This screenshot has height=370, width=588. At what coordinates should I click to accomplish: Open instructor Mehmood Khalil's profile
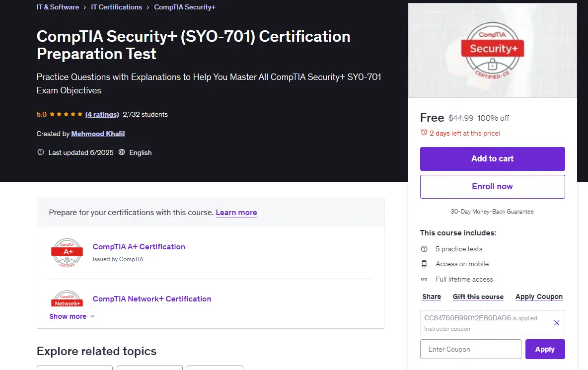coord(98,134)
